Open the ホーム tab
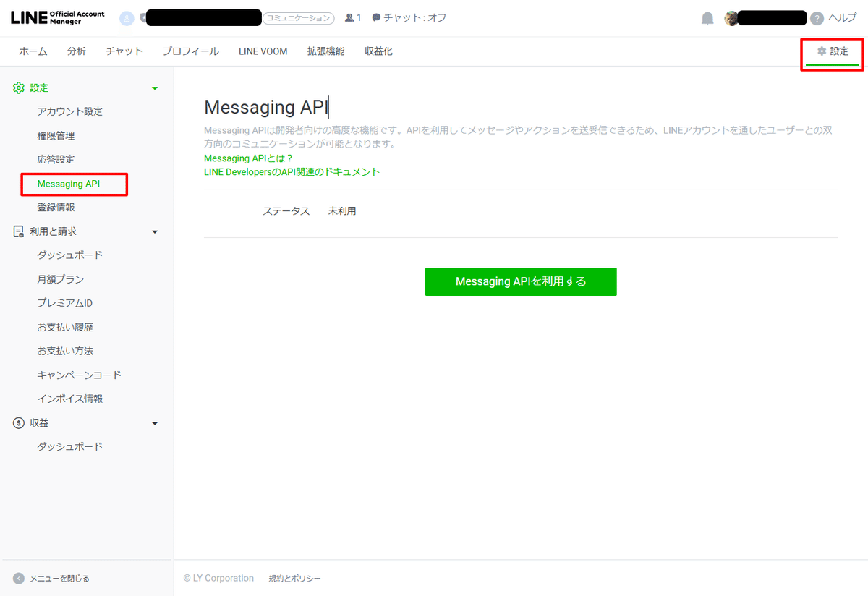The image size is (868, 596). coord(33,51)
